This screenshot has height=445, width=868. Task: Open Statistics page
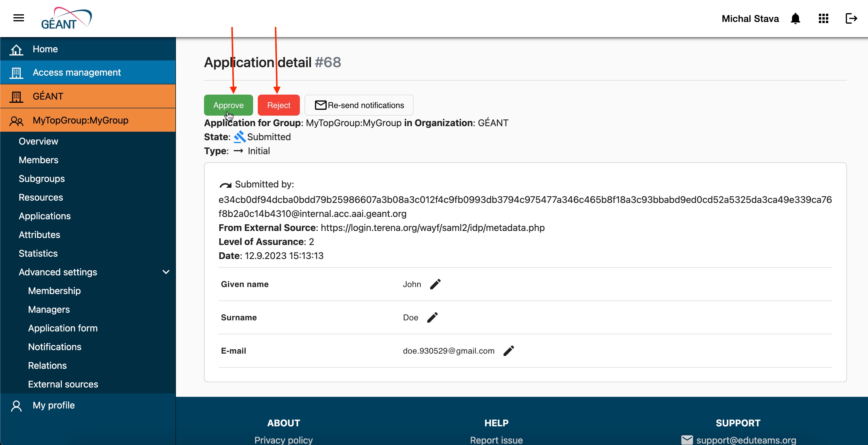pyautogui.click(x=38, y=253)
